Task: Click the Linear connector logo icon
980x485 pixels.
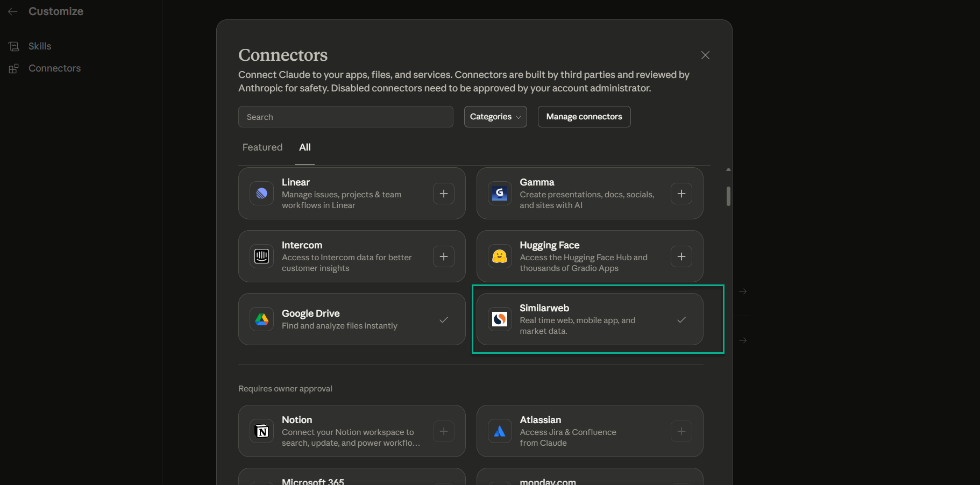Action: click(x=262, y=194)
